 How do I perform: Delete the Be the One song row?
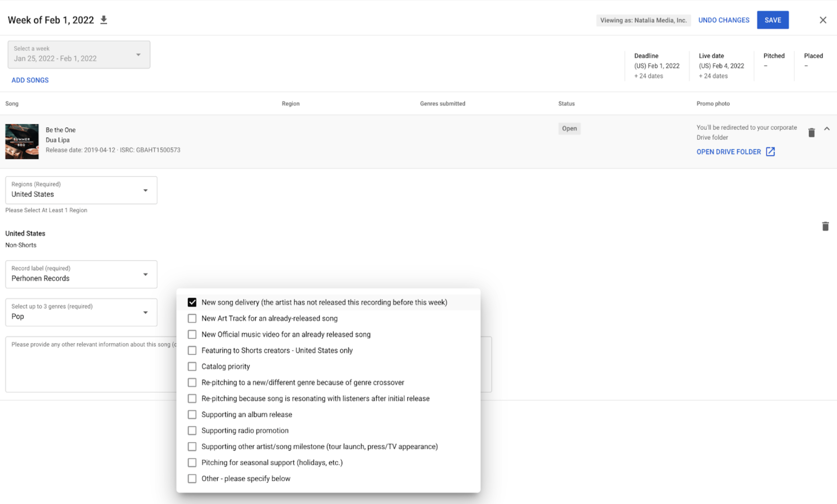812,133
